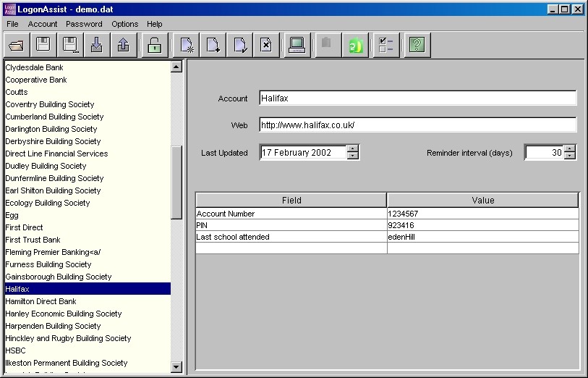Click the options checklist toolbar icon
The image size is (588, 378).
point(386,45)
